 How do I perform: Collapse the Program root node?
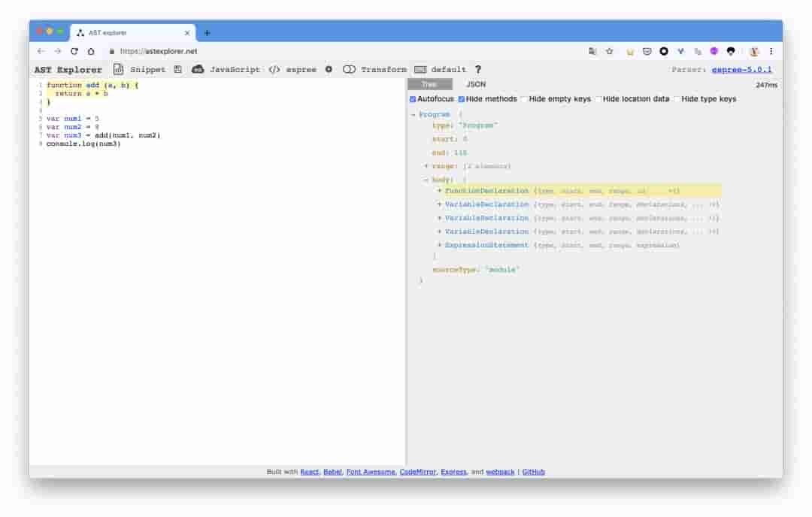tap(414, 114)
